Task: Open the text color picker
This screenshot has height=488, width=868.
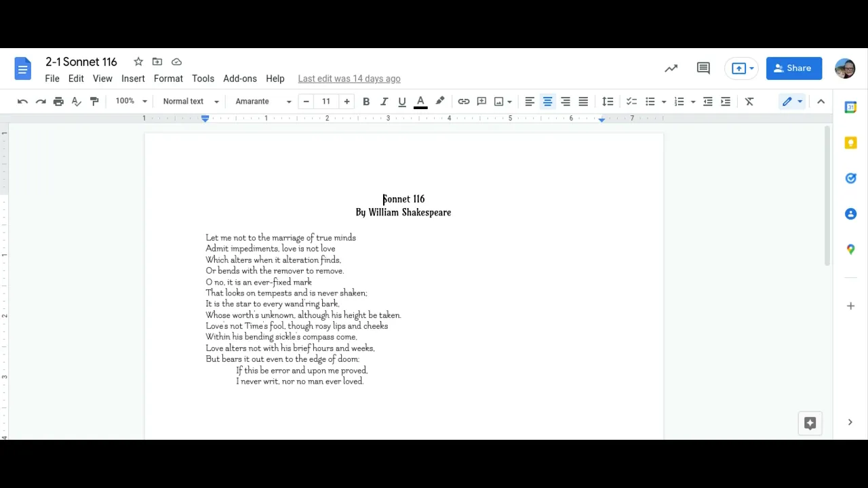Action: [x=420, y=102]
